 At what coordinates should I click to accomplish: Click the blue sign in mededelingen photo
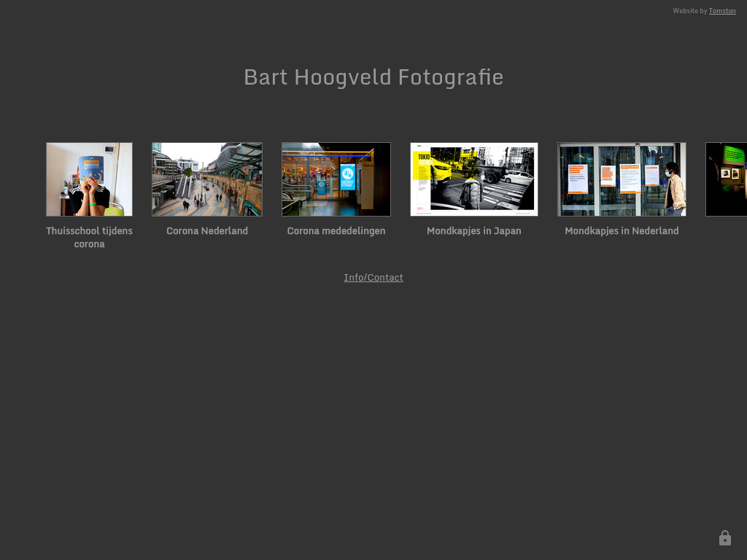347,176
